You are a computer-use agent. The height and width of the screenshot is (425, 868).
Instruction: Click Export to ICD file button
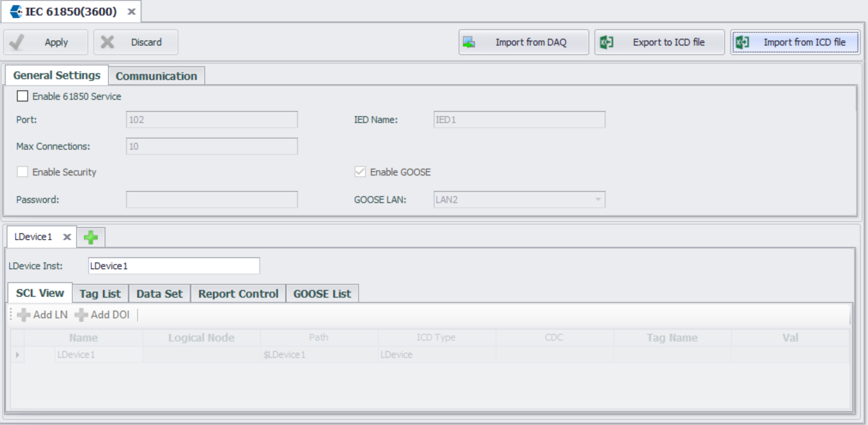click(659, 42)
